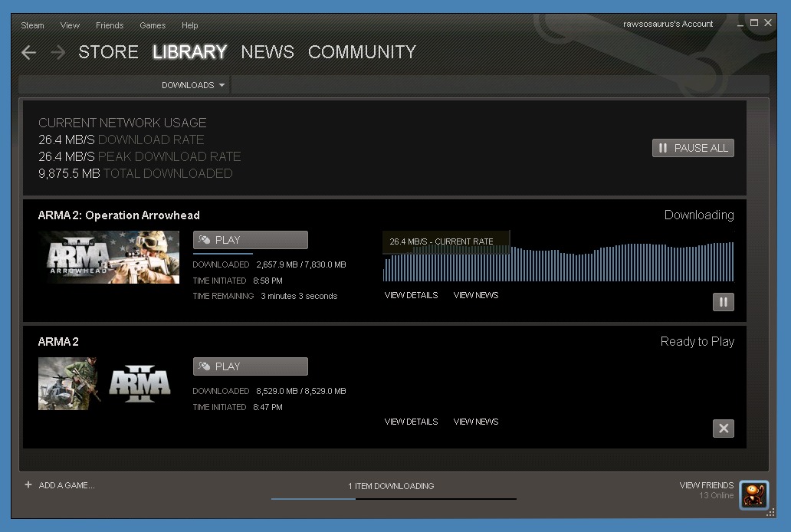This screenshot has width=791, height=532.
Task: Click the Current Network Usage heading
Action: click(122, 123)
